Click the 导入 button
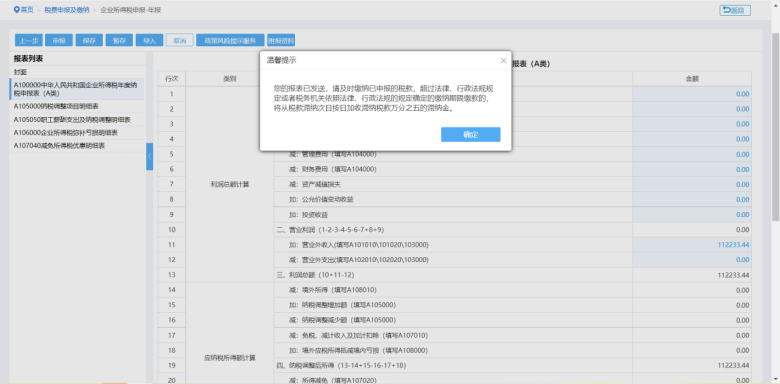Screen dimensions: 780x384 [150, 41]
